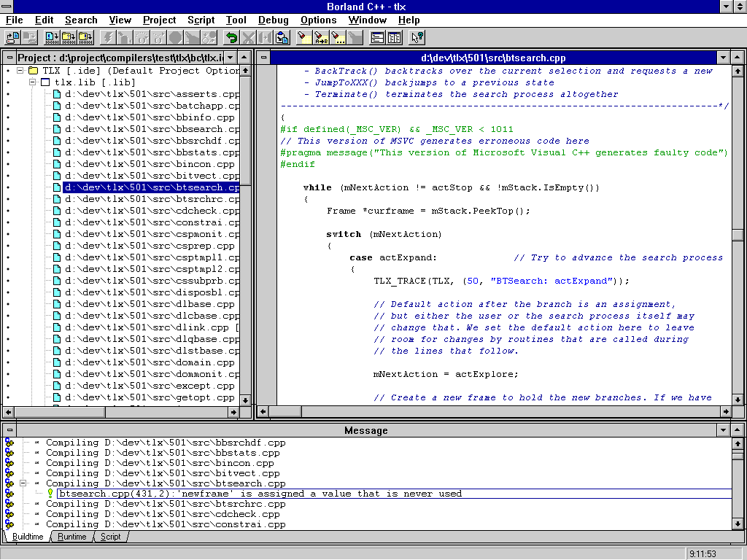Screen dimensions: 747x560
Task: Click the Build all toolbar icon
Action: click(86, 38)
